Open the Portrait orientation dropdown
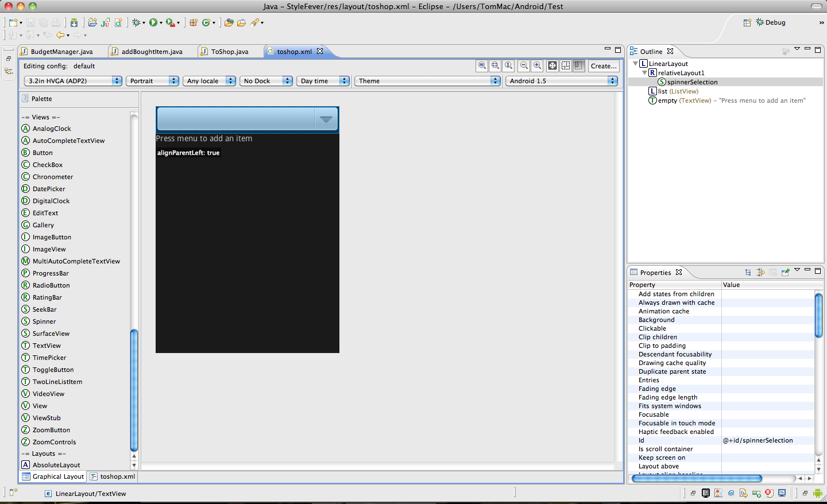Image resolution: width=827 pixels, height=504 pixels. click(x=152, y=81)
